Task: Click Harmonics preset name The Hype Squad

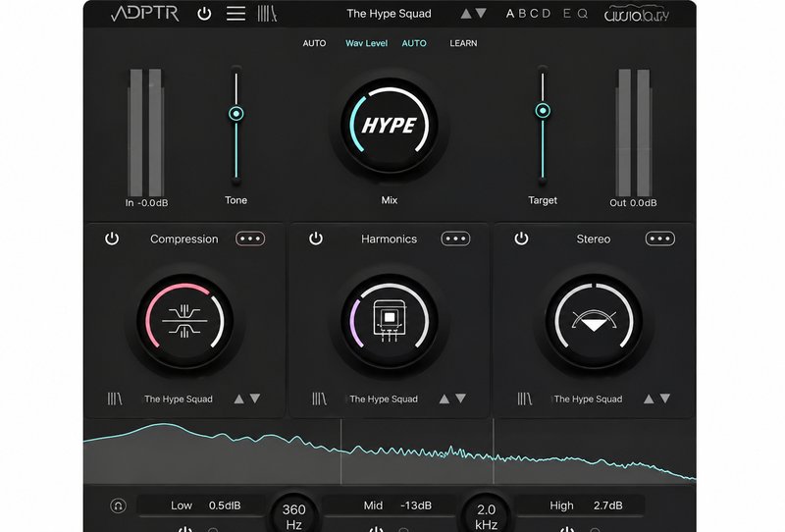Action: click(384, 399)
